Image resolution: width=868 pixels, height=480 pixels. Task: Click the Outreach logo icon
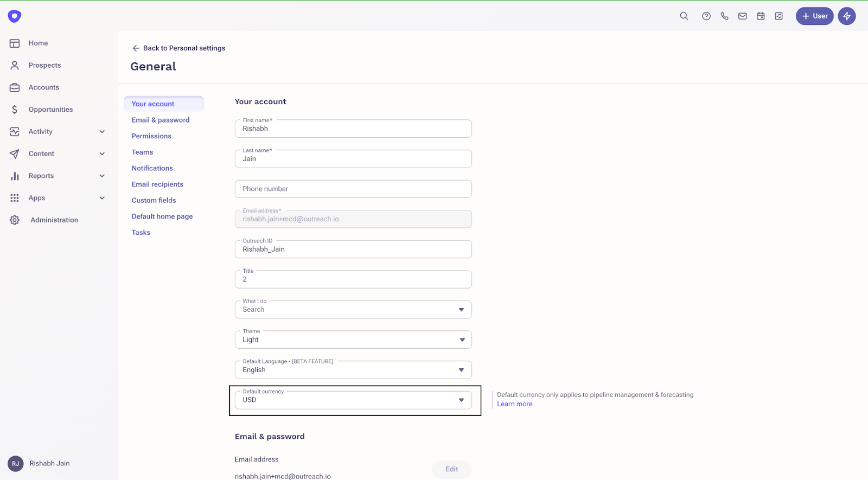(x=15, y=16)
